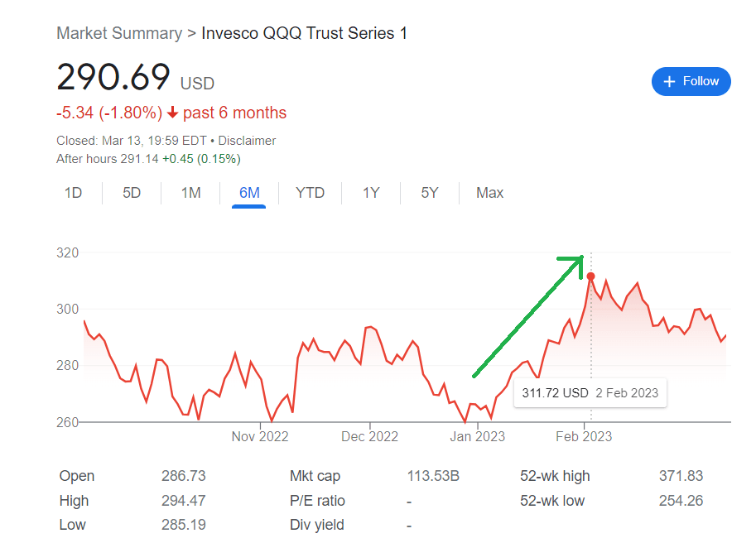The image size is (756, 543).
Task: Switch to the 5D time range tab
Action: click(x=132, y=193)
